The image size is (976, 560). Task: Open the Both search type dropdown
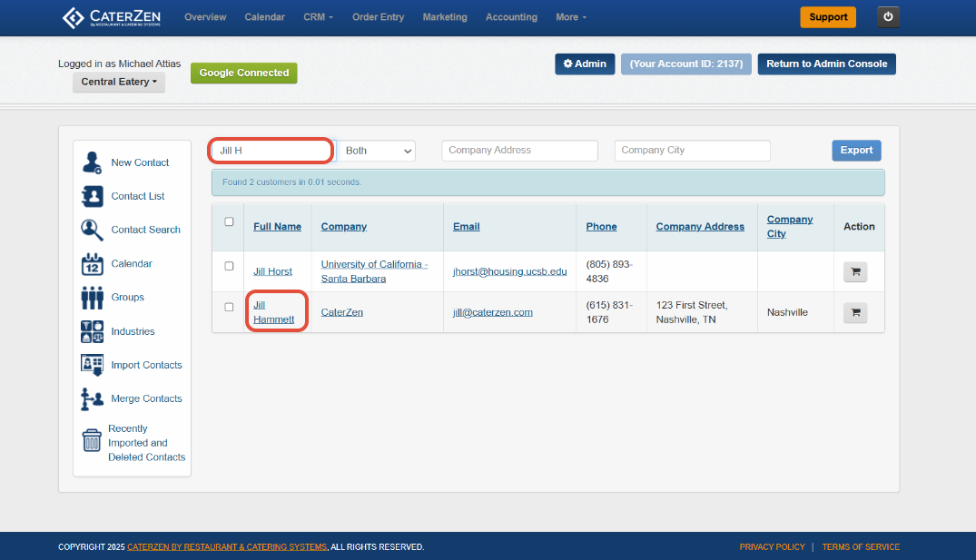click(x=377, y=151)
